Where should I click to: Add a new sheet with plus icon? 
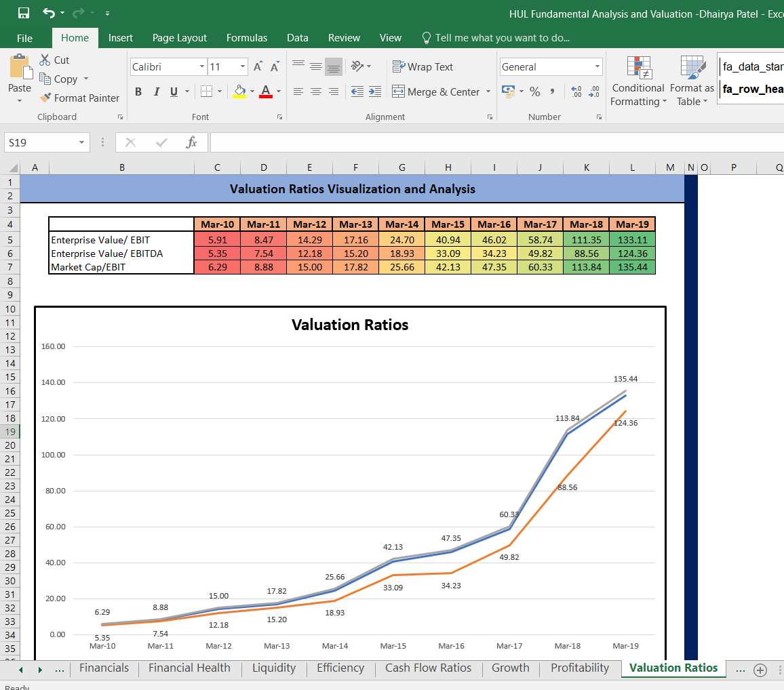pyautogui.click(x=760, y=670)
